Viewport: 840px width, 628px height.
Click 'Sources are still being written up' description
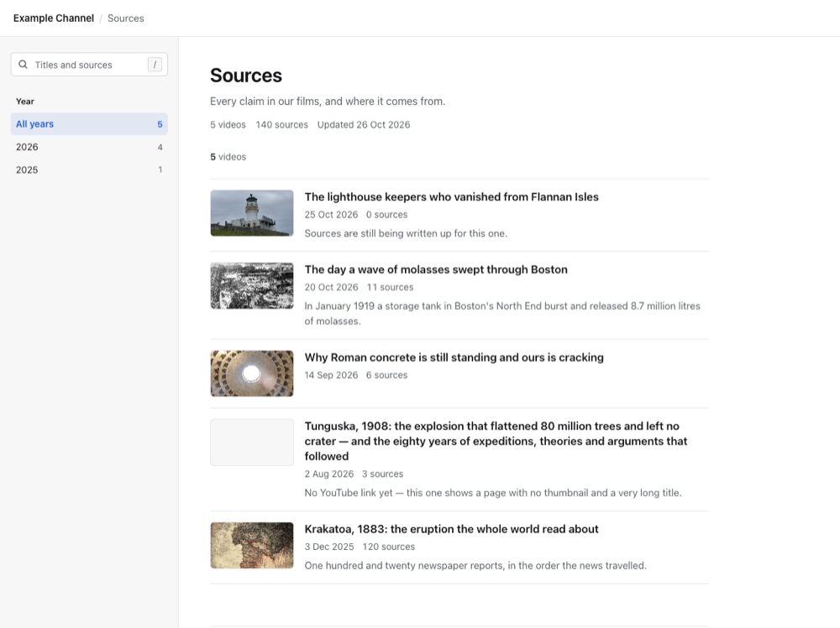pyautogui.click(x=406, y=233)
